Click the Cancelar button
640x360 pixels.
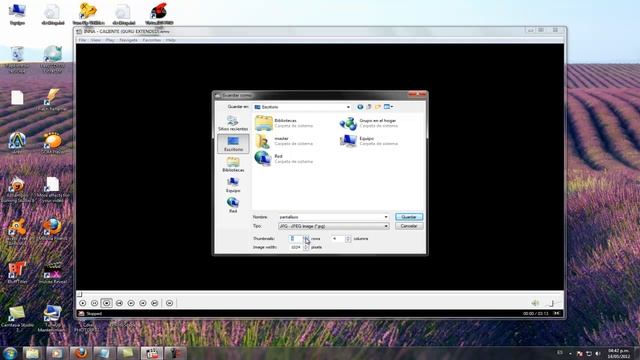(x=409, y=226)
